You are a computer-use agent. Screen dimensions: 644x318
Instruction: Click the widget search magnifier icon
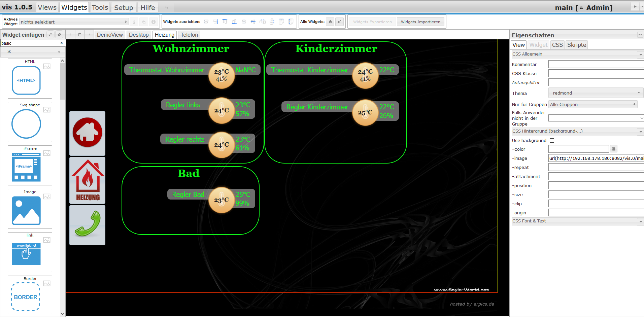(50, 34)
